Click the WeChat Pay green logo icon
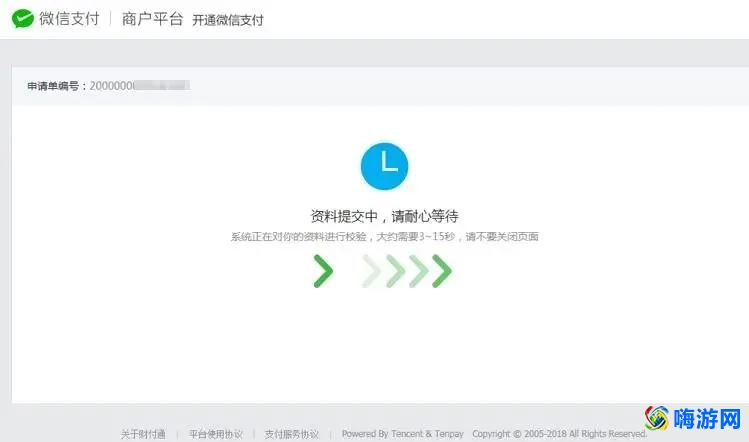749x442 pixels. 22,19
